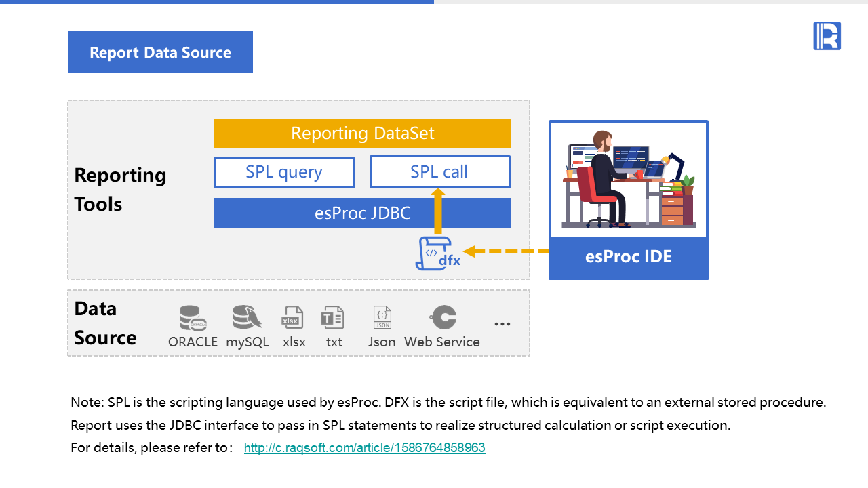Image resolution: width=868 pixels, height=488 pixels.
Task: Click the Json file icon
Action: [x=382, y=317]
